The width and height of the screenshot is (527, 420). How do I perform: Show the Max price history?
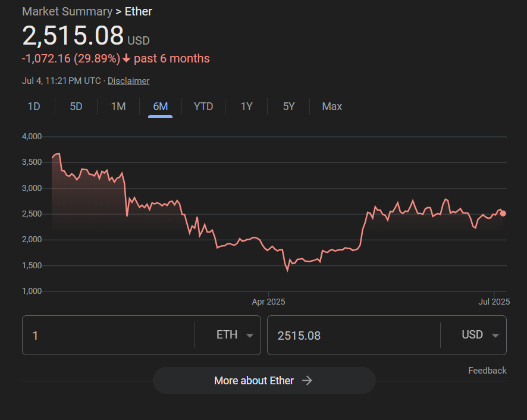click(x=332, y=106)
